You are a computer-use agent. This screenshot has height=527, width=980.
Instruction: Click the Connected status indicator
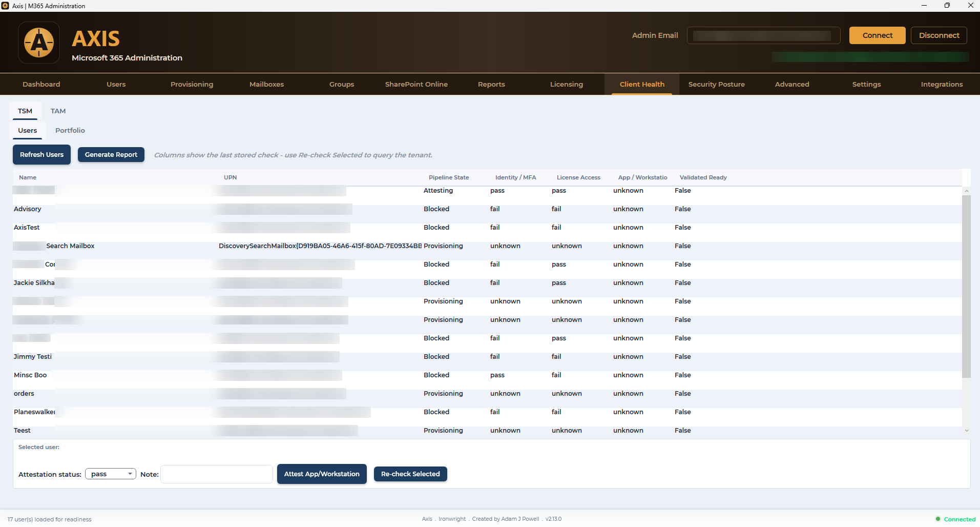[x=955, y=519]
